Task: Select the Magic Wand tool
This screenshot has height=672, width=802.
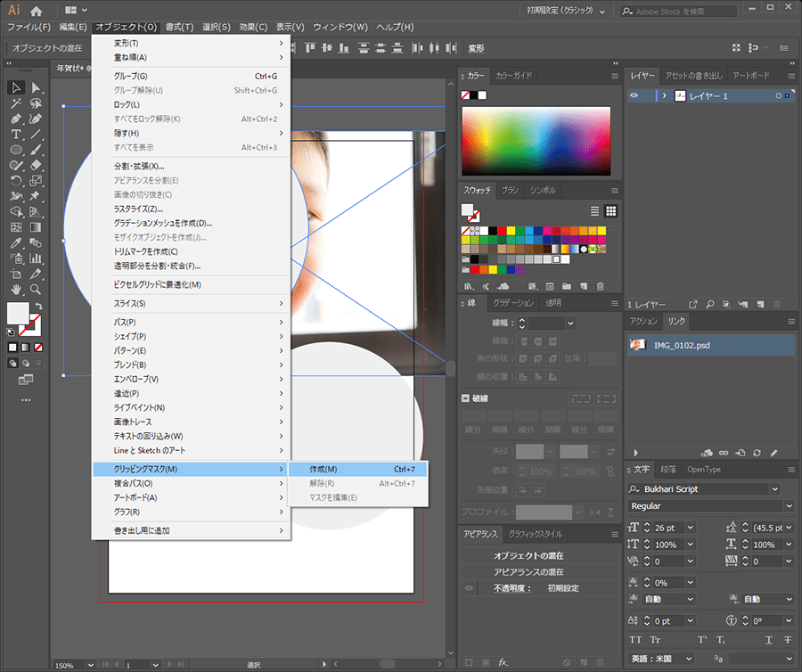Action: (16, 103)
